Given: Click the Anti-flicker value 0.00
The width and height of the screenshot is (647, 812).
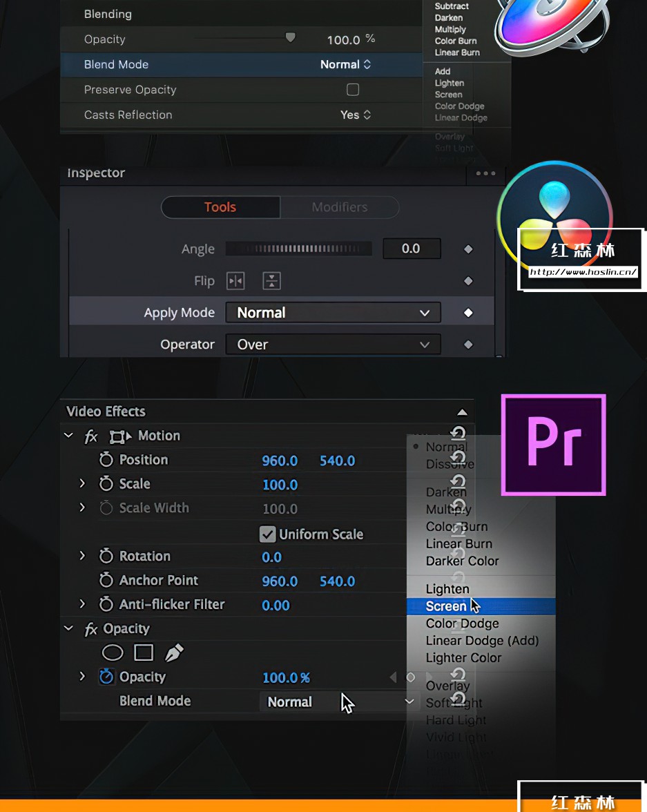Looking at the screenshot, I should 276,606.
